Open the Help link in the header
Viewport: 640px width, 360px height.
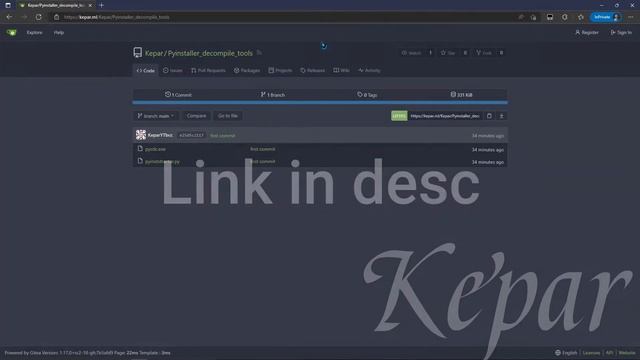pos(59,33)
